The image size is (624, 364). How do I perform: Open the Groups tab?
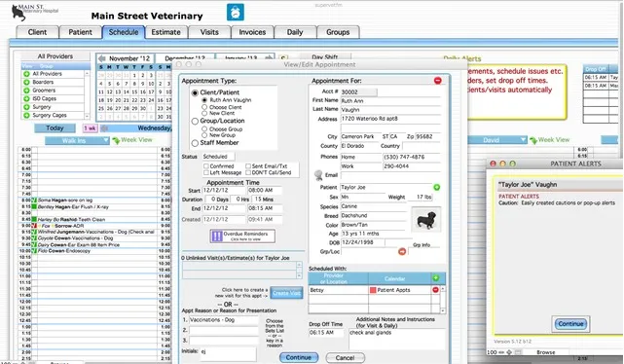point(338,32)
